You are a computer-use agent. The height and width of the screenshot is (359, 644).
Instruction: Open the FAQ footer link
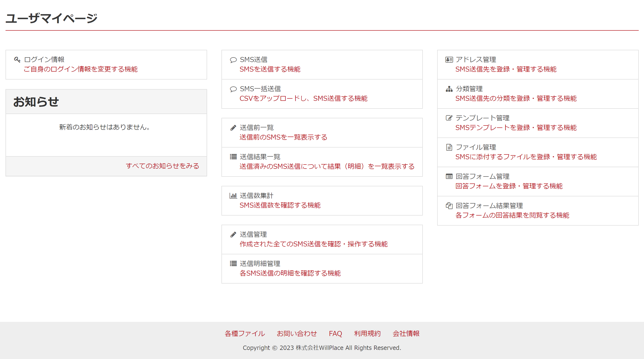(x=335, y=334)
